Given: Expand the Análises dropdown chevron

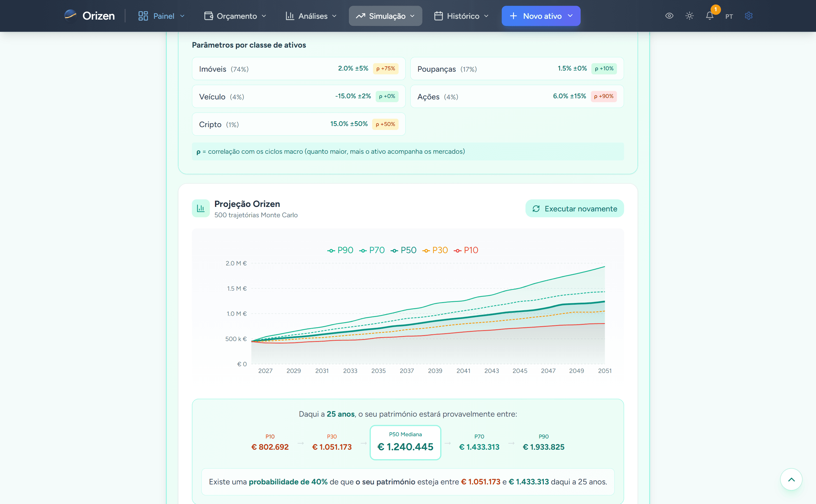Looking at the screenshot, I should (x=334, y=16).
